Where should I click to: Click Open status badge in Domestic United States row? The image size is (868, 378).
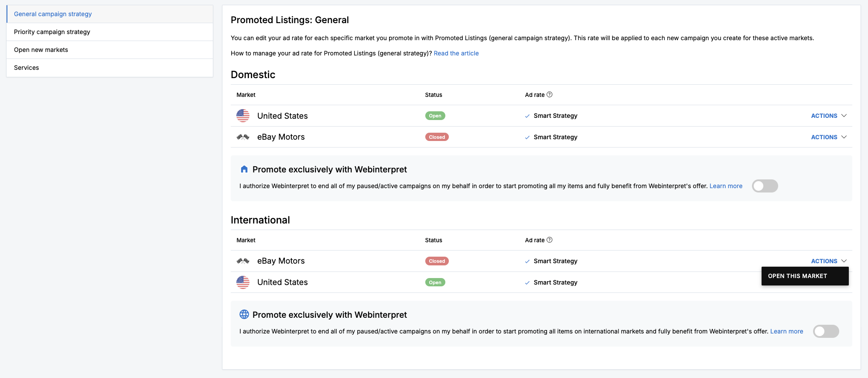[x=435, y=116]
